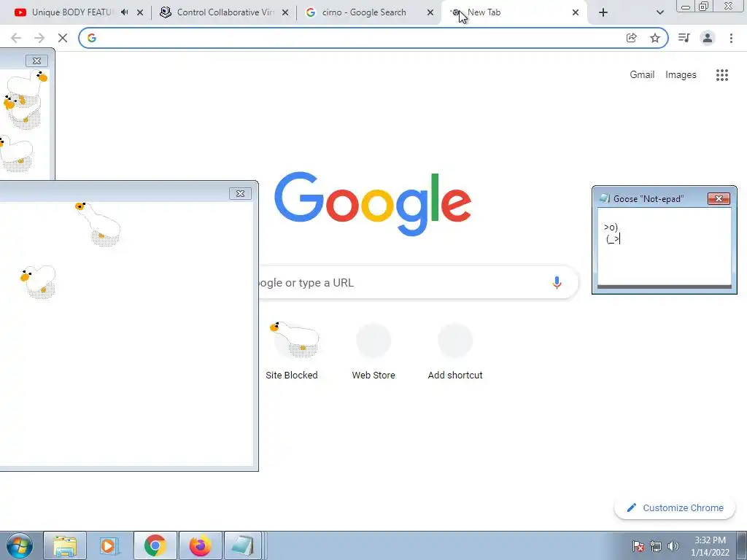Screen dimensions: 747x560
Task: Open a new tab with plus button
Action: click(x=603, y=12)
